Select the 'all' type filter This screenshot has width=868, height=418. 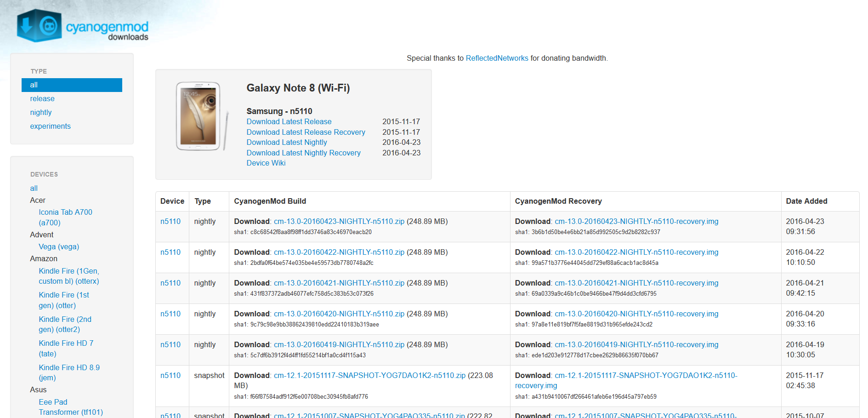click(x=72, y=85)
